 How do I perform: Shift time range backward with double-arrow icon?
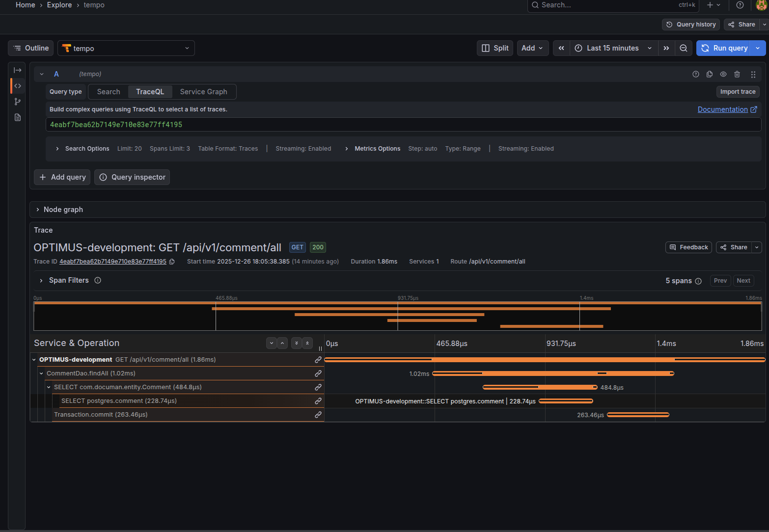(561, 48)
